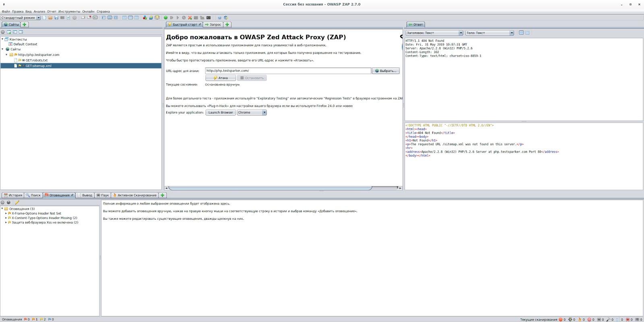
Task: Switch to the История tab
Action: (13, 195)
